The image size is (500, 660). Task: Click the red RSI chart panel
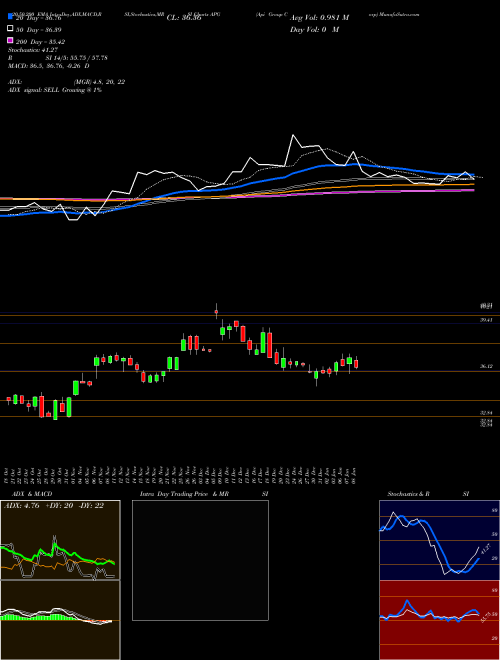(439, 620)
